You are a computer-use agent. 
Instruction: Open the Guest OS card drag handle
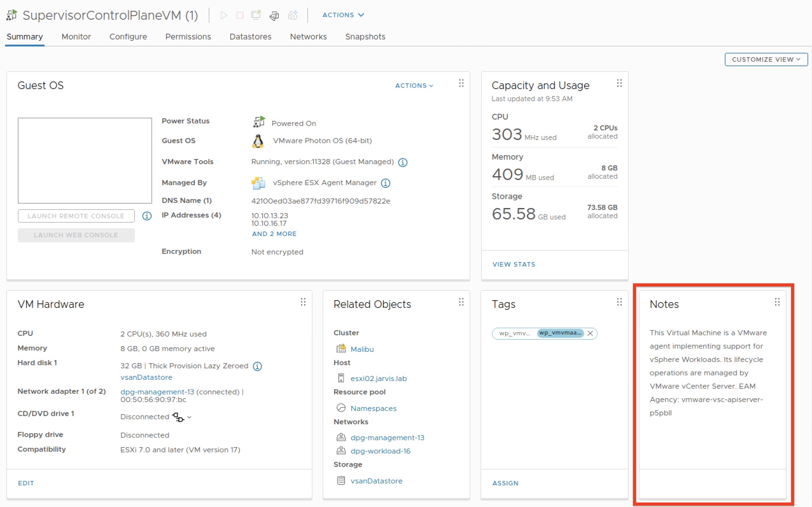click(461, 83)
